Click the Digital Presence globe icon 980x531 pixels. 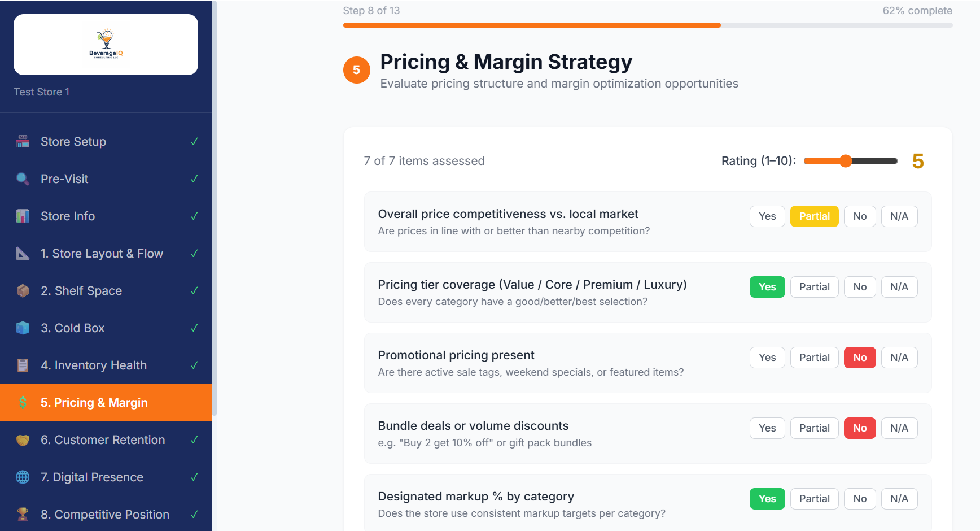coord(23,477)
